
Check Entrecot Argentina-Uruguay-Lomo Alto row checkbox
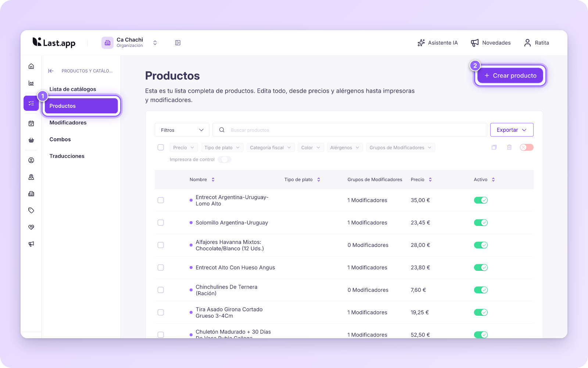point(161,200)
